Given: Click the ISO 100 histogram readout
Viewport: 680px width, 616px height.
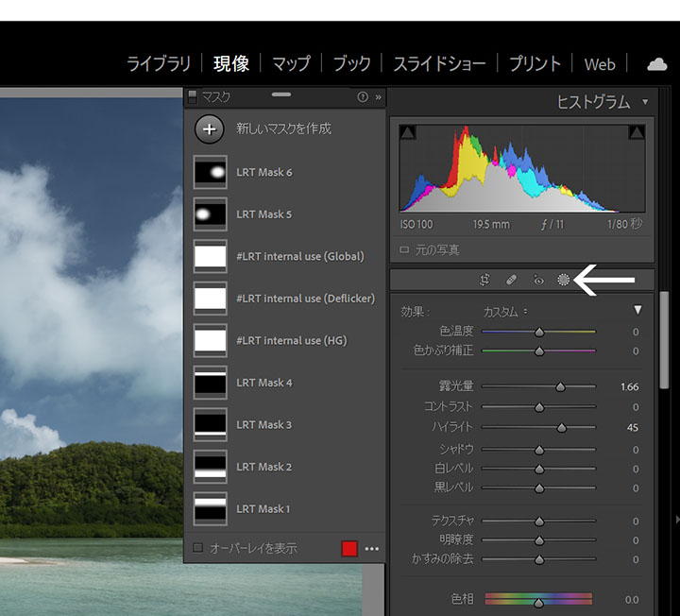Looking at the screenshot, I should pos(416,224).
